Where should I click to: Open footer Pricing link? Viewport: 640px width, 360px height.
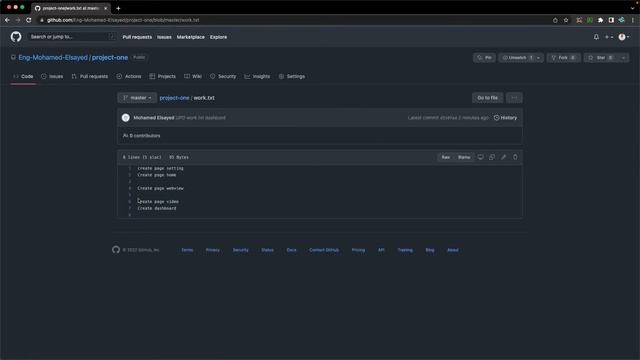tap(358, 250)
